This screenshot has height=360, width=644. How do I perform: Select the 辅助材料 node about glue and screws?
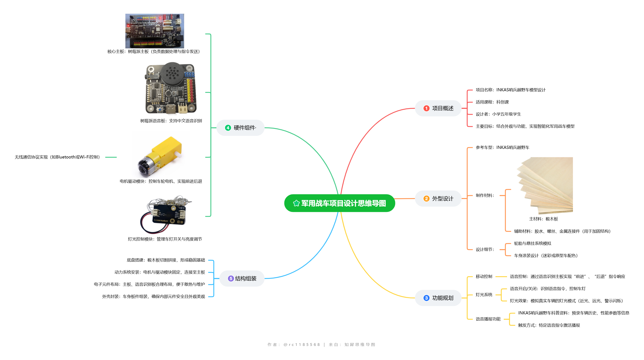[x=562, y=231]
